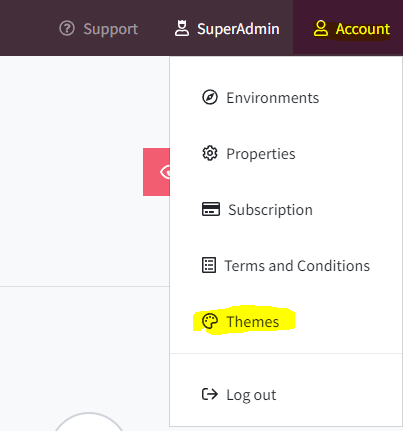
Task: Open the Environments menu entry
Action: click(272, 98)
